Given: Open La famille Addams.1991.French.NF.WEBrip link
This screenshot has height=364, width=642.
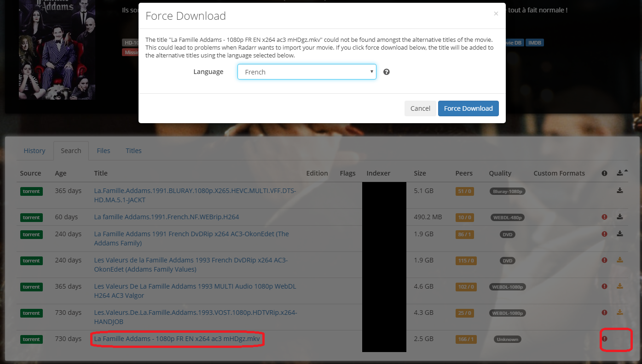Looking at the screenshot, I should (167, 217).
